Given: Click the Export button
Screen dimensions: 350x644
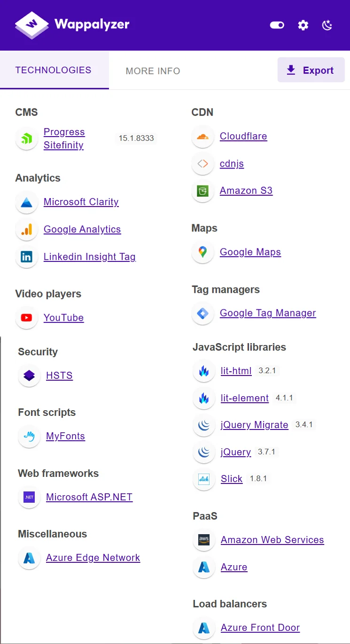Looking at the screenshot, I should point(311,70).
